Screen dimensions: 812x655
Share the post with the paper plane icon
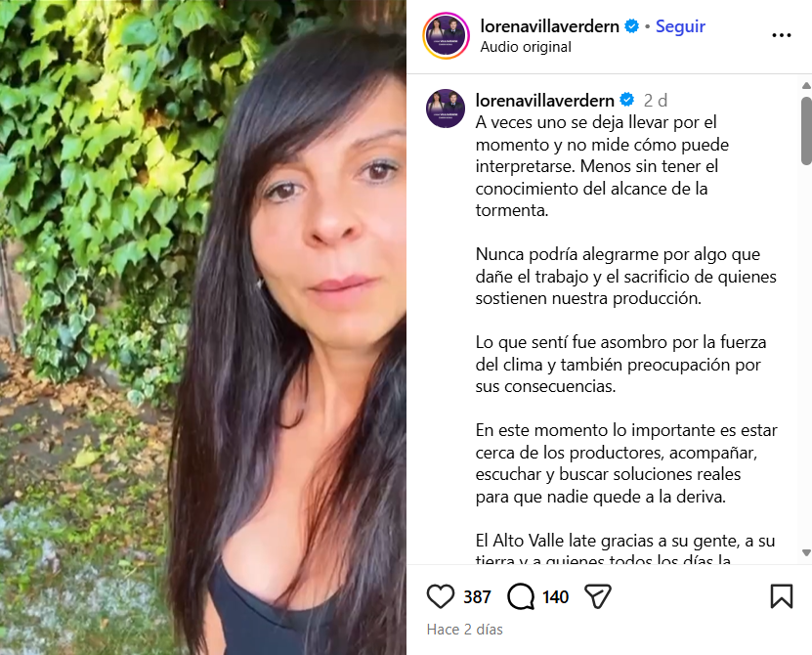(x=598, y=596)
